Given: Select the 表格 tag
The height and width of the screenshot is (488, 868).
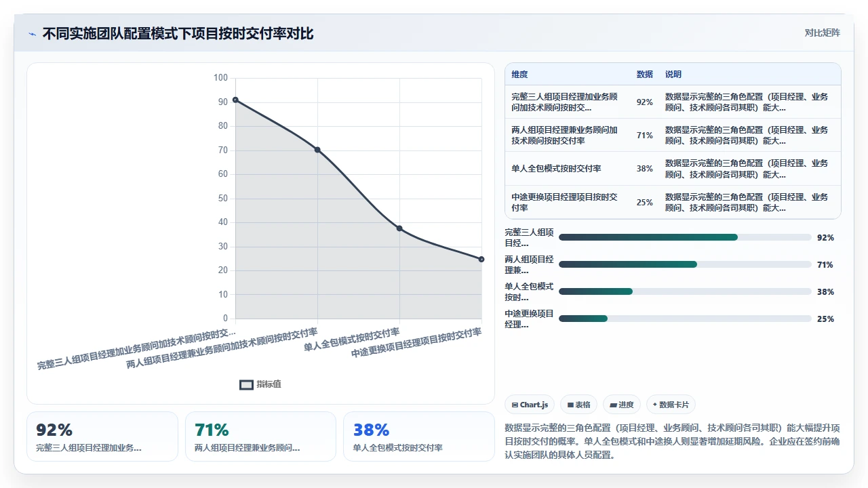Looking at the screenshot, I should click(578, 405).
